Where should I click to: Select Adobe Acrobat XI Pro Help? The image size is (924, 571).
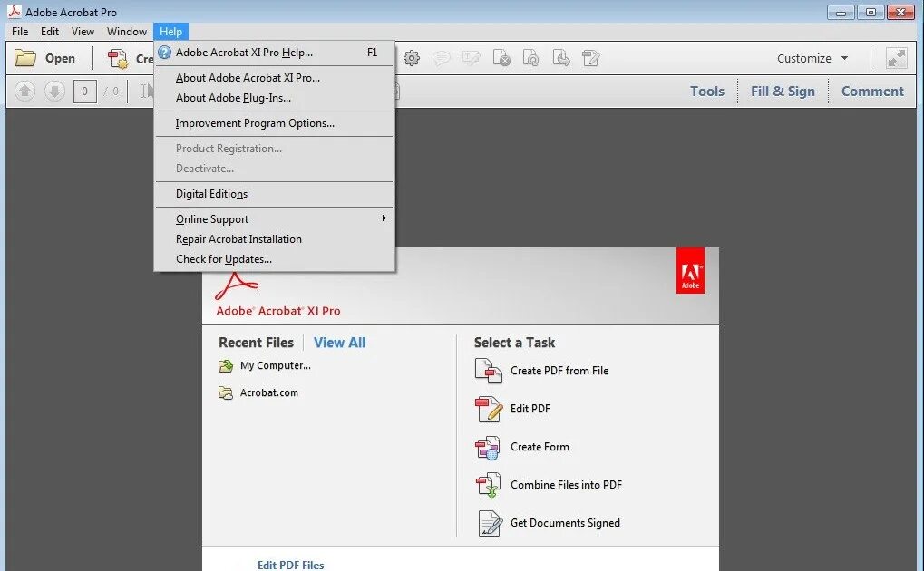pos(274,53)
